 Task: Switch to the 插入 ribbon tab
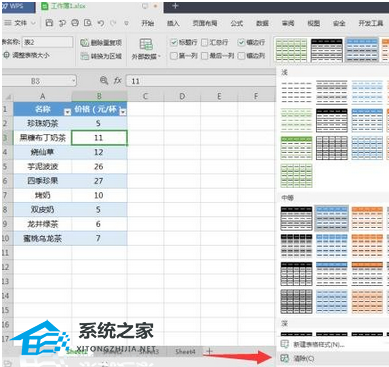pyautogui.click(x=173, y=23)
